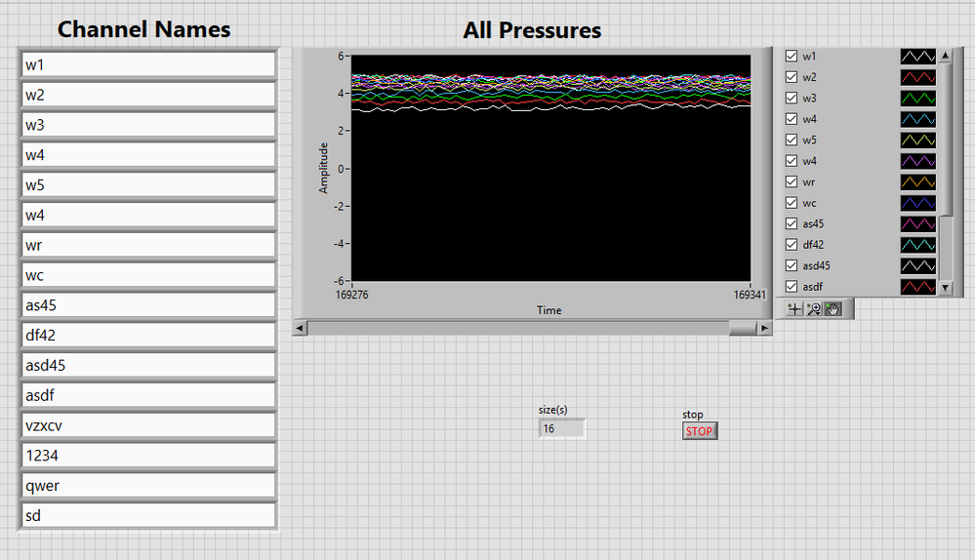The image size is (975, 560).
Task: Click the w5 channel name field
Action: 148,184
